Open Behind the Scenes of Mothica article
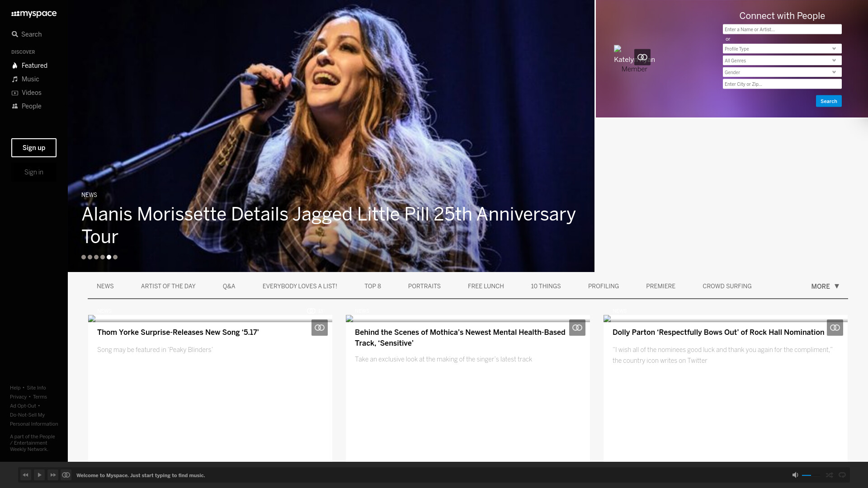This screenshot has width=868, height=488. tap(460, 338)
